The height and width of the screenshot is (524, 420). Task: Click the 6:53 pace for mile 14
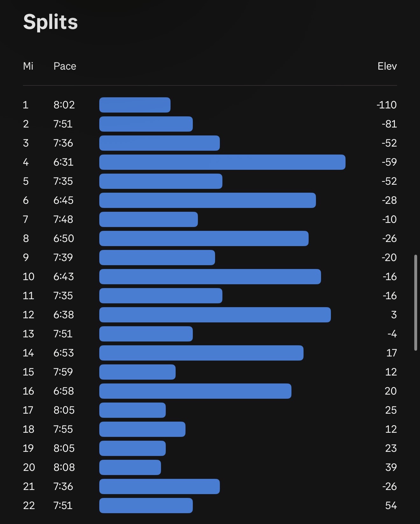64,353
